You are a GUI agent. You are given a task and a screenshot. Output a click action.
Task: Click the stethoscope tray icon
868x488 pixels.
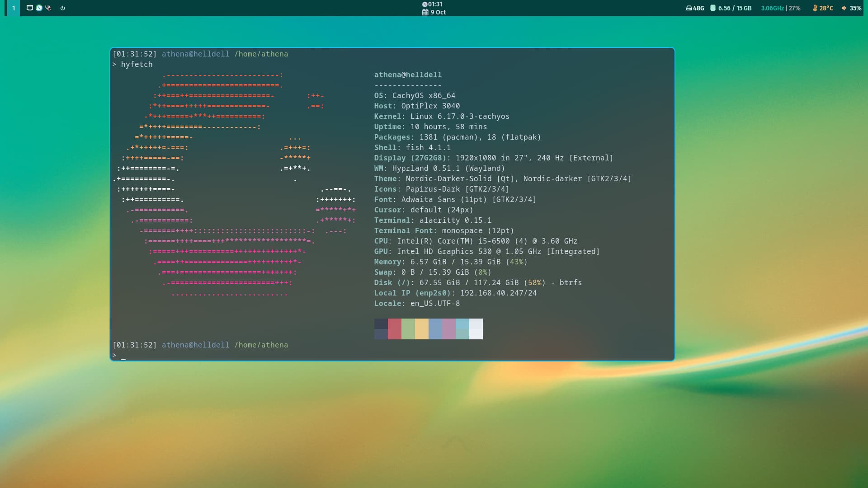[48, 8]
